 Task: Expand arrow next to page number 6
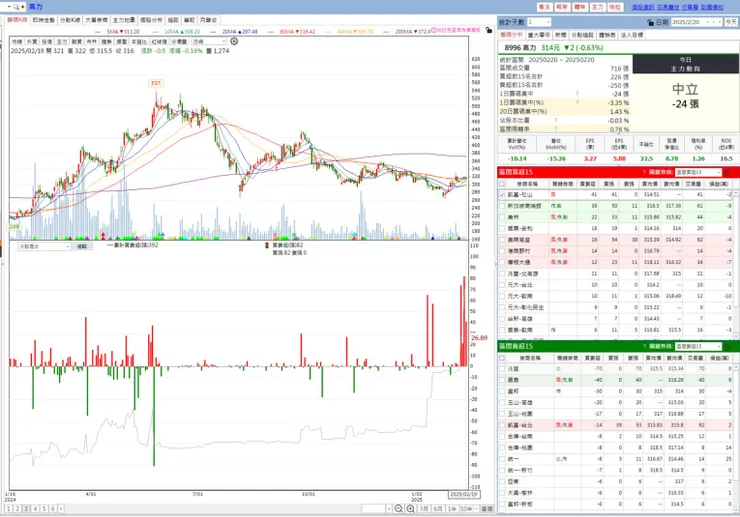[61, 509]
